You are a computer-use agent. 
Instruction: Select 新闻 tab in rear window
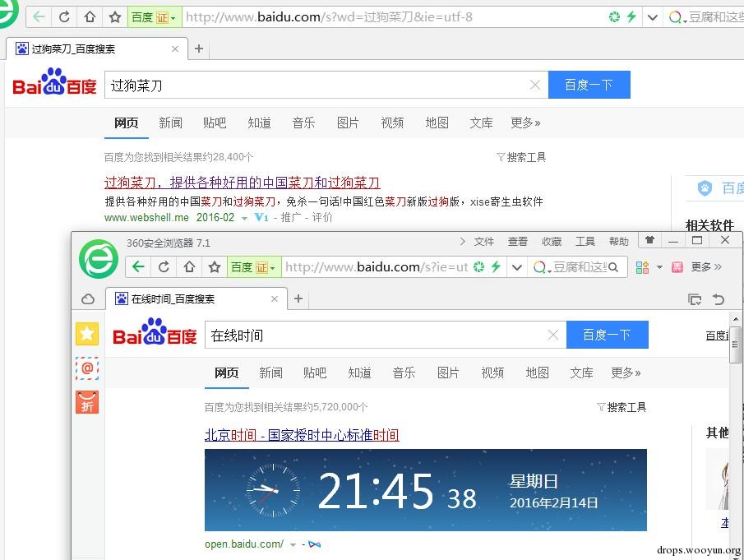(x=170, y=123)
